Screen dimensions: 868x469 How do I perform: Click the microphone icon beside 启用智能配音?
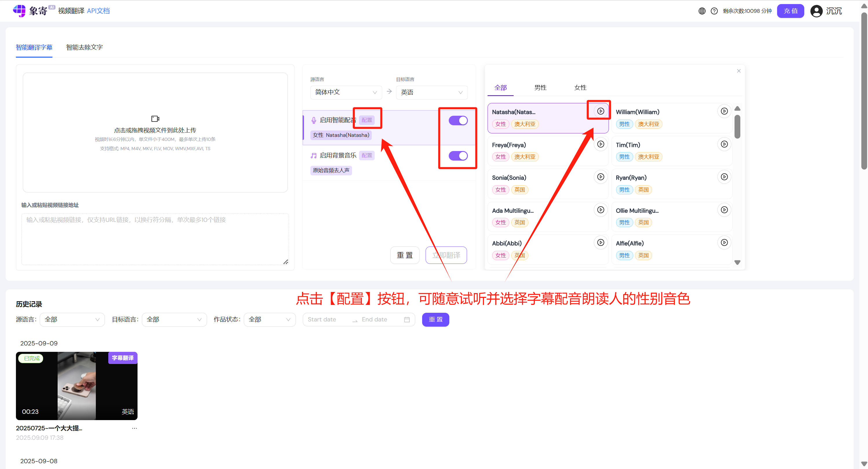(313, 120)
